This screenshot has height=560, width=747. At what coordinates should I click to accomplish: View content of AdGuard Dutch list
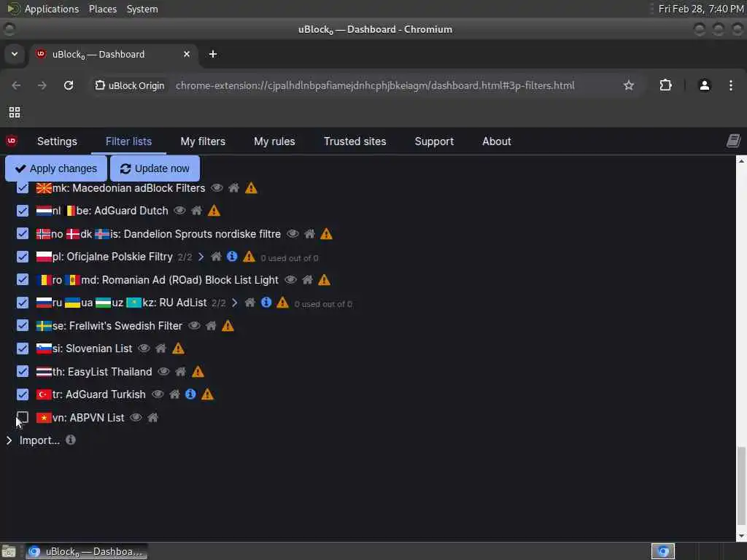click(179, 210)
